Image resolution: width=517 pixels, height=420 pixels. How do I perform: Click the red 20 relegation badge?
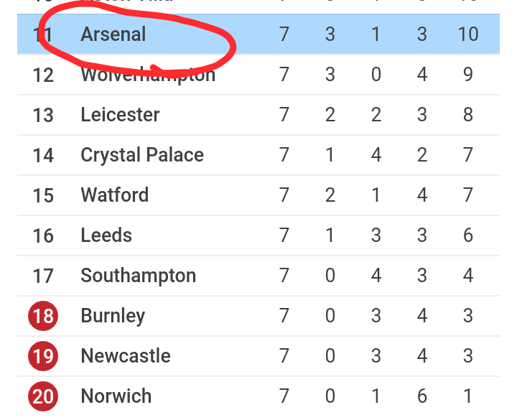point(43,396)
